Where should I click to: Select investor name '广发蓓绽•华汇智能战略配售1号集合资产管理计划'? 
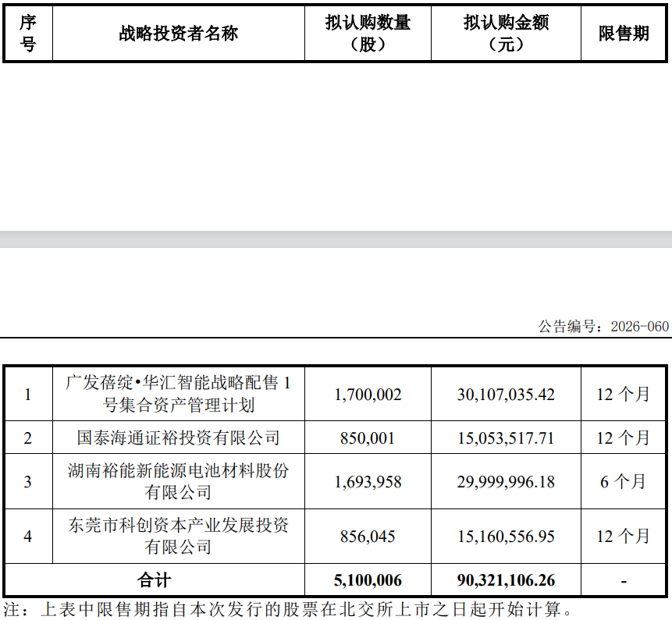click(x=178, y=394)
